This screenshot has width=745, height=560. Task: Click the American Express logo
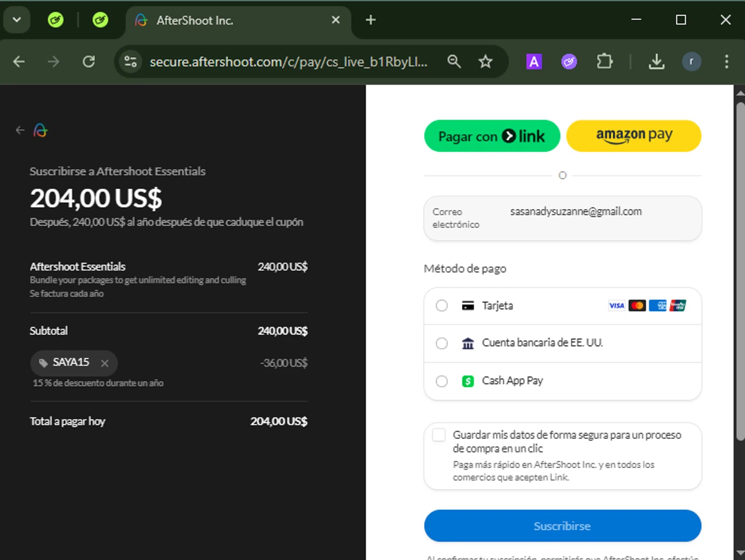click(x=658, y=305)
